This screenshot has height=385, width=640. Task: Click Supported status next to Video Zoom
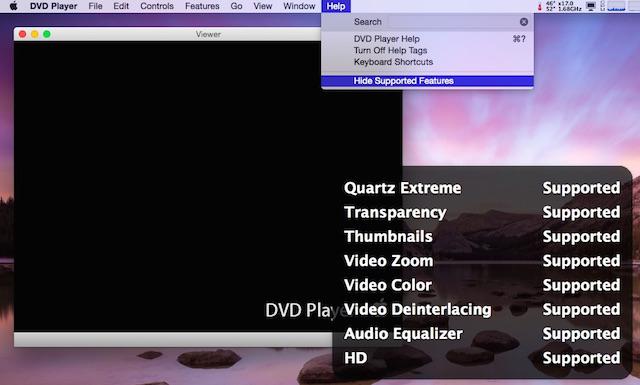(581, 261)
